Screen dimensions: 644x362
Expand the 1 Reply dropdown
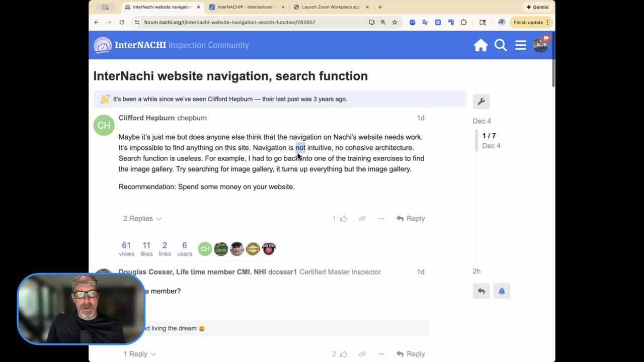[140, 354]
